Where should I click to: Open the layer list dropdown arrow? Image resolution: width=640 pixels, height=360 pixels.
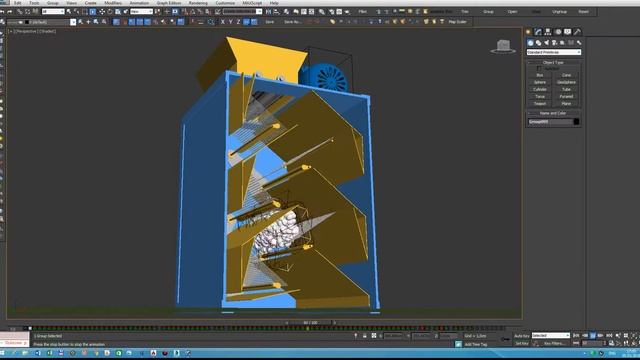73,22
